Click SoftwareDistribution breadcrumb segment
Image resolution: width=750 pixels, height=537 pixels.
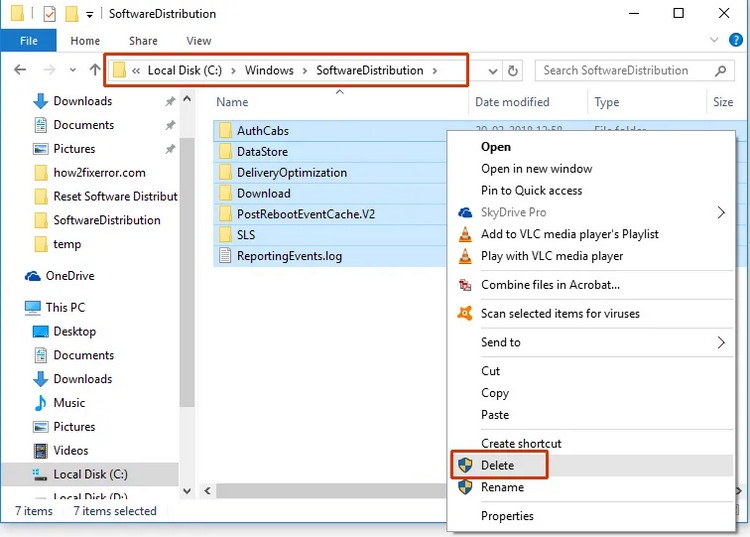point(369,70)
